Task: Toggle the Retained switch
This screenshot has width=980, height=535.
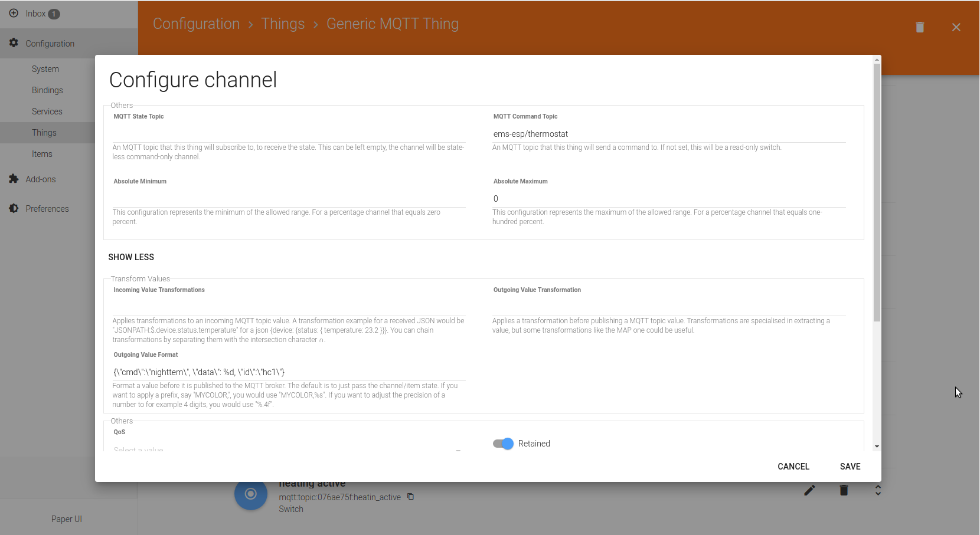Action: point(504,444)
